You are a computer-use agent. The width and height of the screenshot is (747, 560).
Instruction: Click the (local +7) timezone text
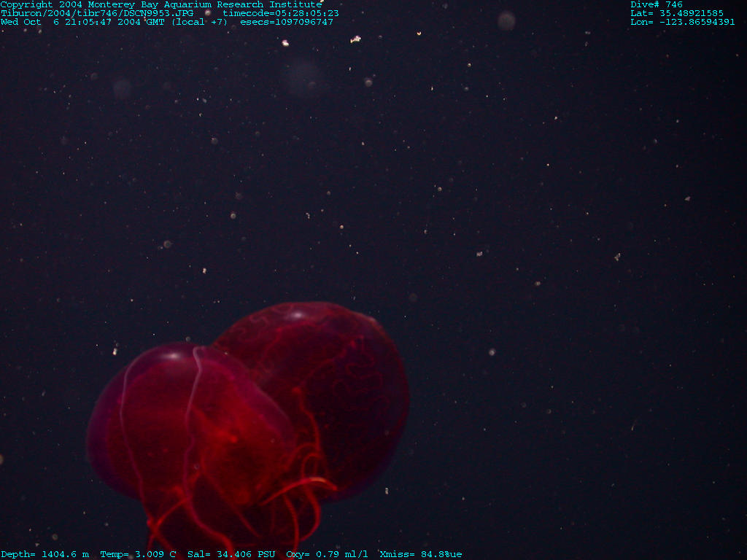click(199, 22)
